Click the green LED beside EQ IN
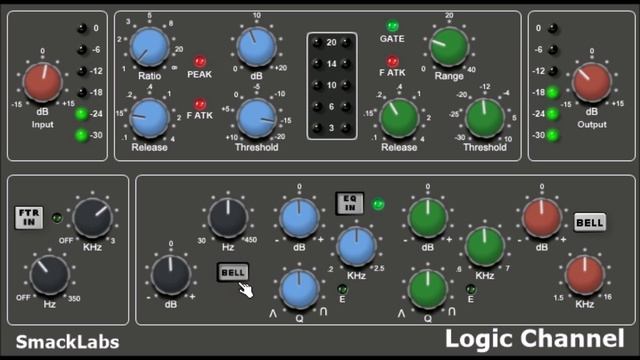 [378, 204]
